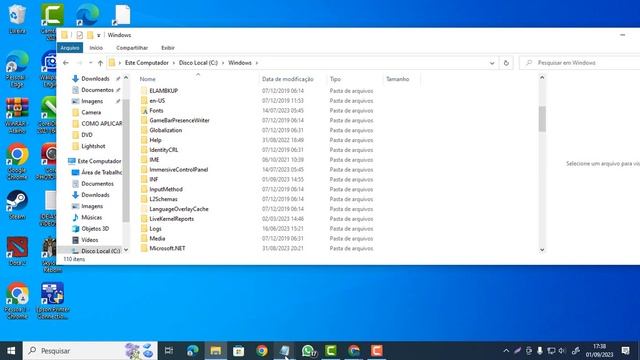Viewport: 640px width, 360px height.
Task: Select the Globalization folder
Action: coord(165,130)
